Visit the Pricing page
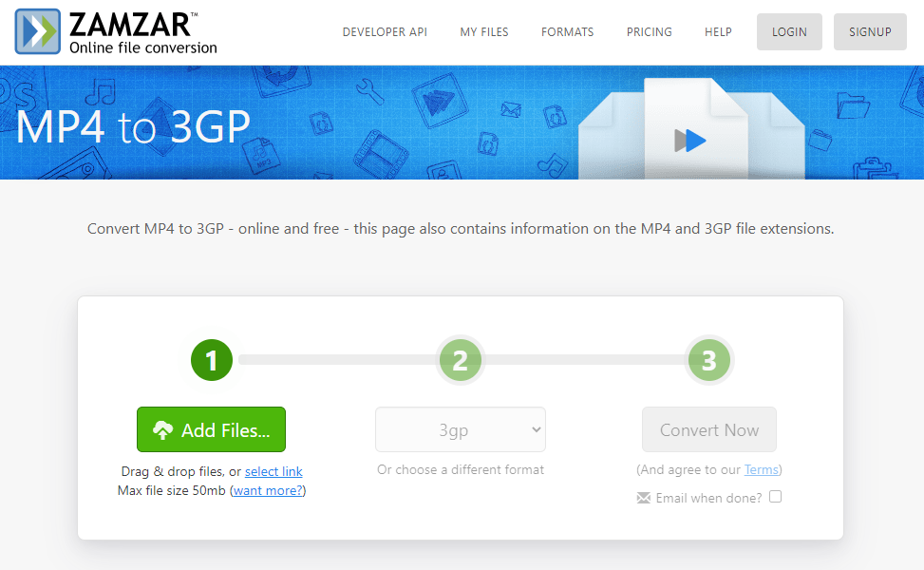Screen dimensions: 924x570 click(x=649, y=32)
